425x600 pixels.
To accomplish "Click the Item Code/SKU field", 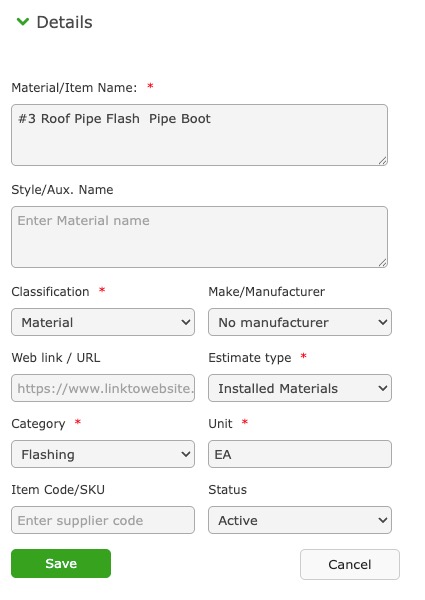I will (x=103, y=520).
